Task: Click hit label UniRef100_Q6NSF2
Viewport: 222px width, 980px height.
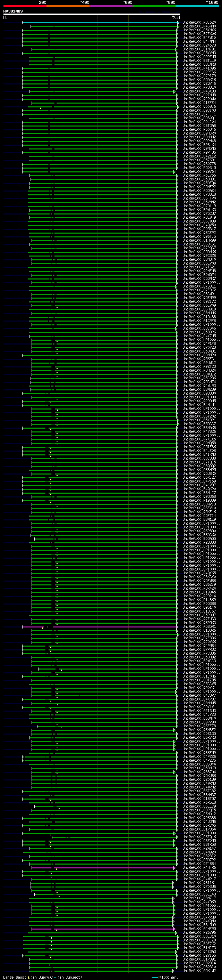Action: tap(199, 730)
